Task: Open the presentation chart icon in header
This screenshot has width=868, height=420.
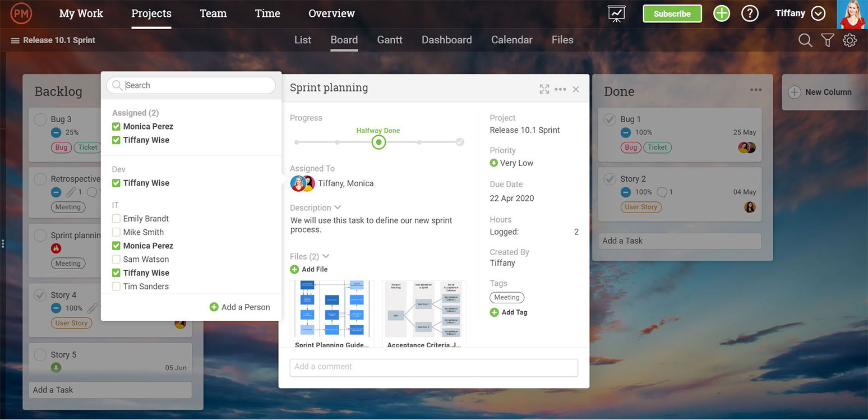Action: 616,13
